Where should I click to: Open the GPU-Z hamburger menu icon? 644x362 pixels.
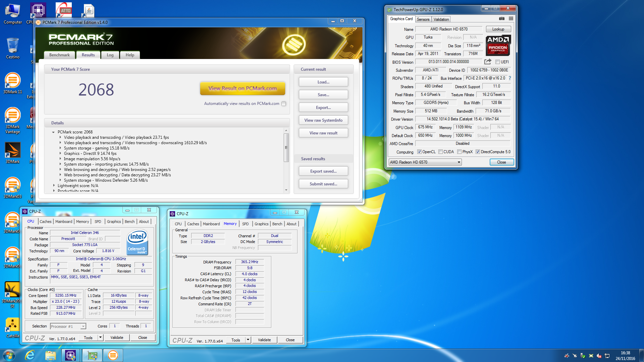pyautogui.click(x=511, y=19)
